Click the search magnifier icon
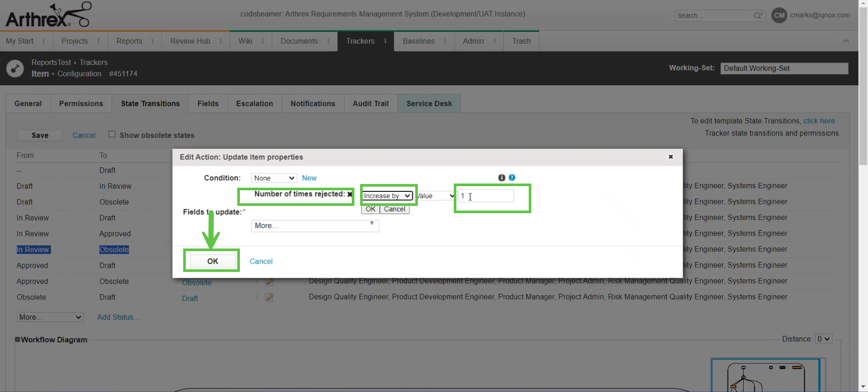 [758, 16]
